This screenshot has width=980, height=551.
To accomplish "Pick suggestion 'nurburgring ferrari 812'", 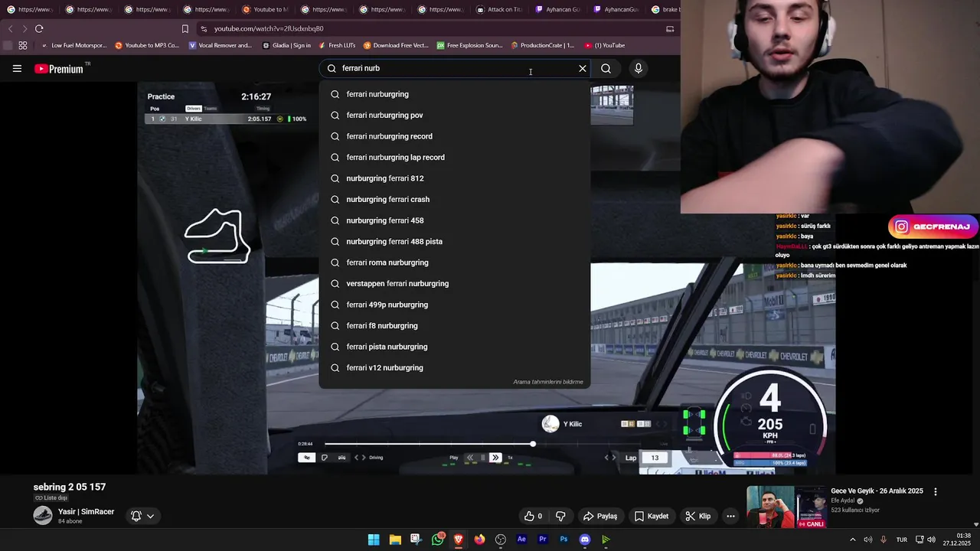I will pyautogui.click(x=455, y=178).
